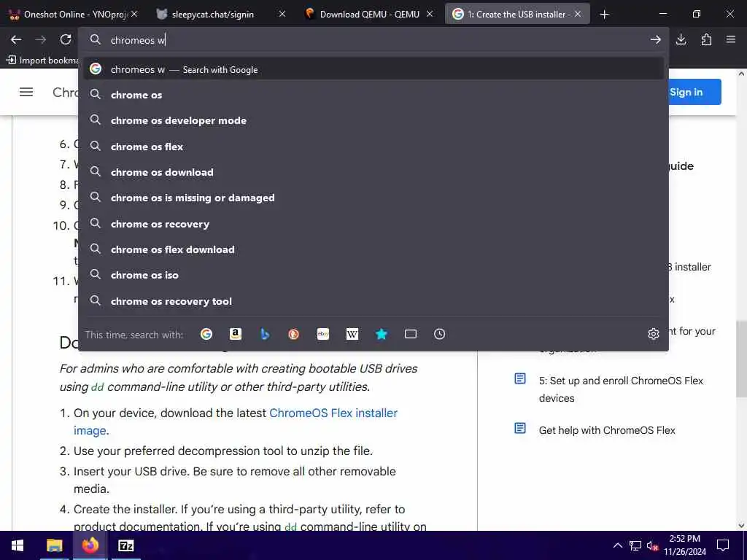Search history with the clock icon
The width and height of the screenshot is (747, 560).
click(440, 334)
